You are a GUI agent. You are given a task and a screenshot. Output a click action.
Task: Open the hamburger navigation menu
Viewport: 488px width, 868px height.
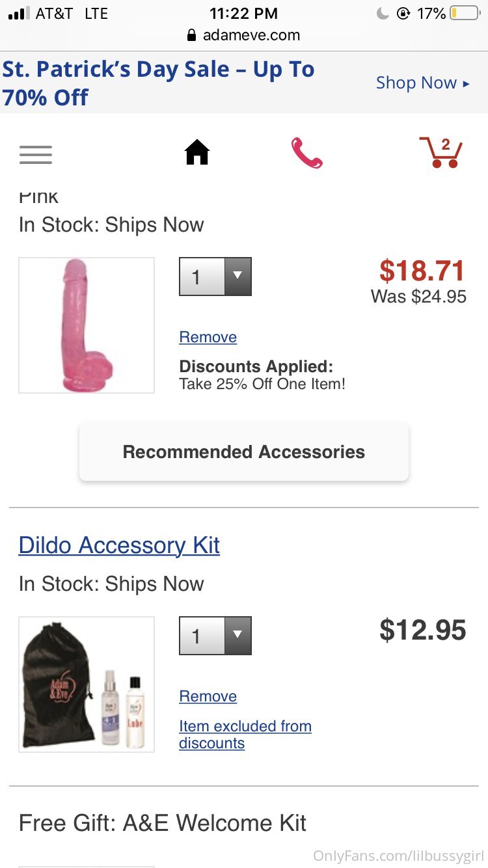click(x=36, y=154)
